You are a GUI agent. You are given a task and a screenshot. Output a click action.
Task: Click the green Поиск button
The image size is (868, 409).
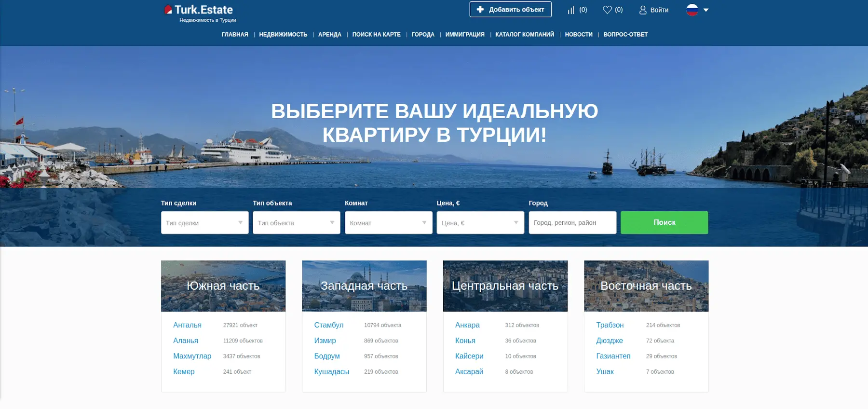(x=665, y=223)
